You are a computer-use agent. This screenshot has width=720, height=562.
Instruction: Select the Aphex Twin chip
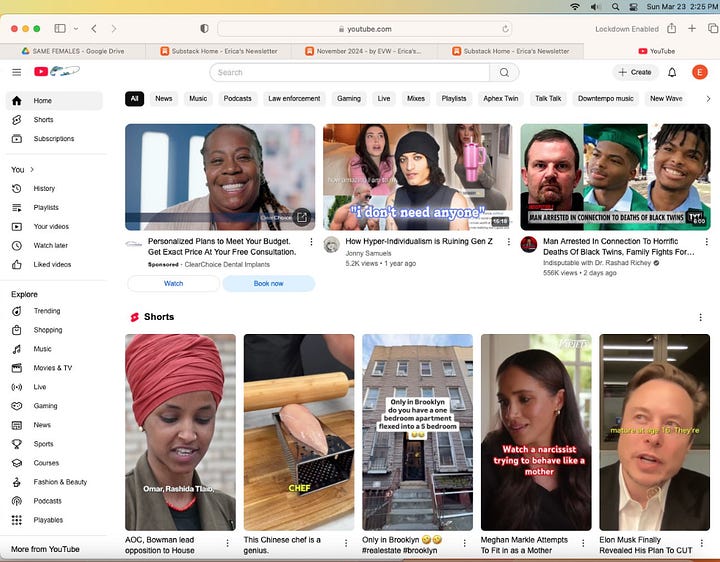click(x=501, y=99)
